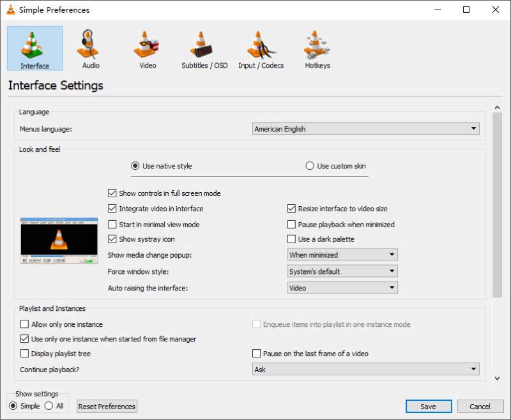Viewport: 511px width, 420px height.
Task: Open the Input / Codecs preferences category
Action: coord(261,49)
